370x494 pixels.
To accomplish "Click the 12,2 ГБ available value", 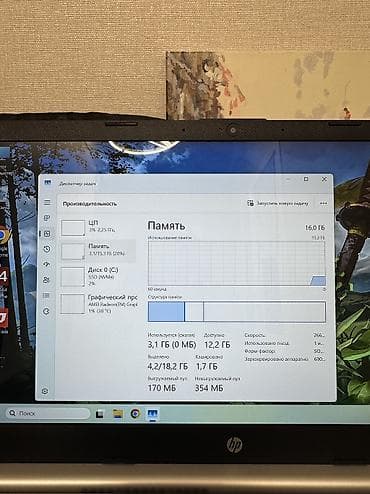I will (217, 345).
